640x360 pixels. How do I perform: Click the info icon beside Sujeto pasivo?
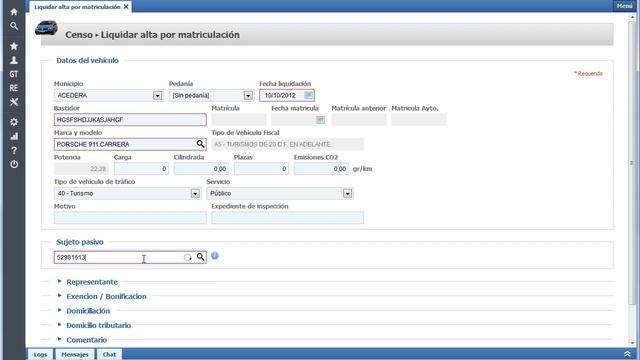click(x=215, y=256)
